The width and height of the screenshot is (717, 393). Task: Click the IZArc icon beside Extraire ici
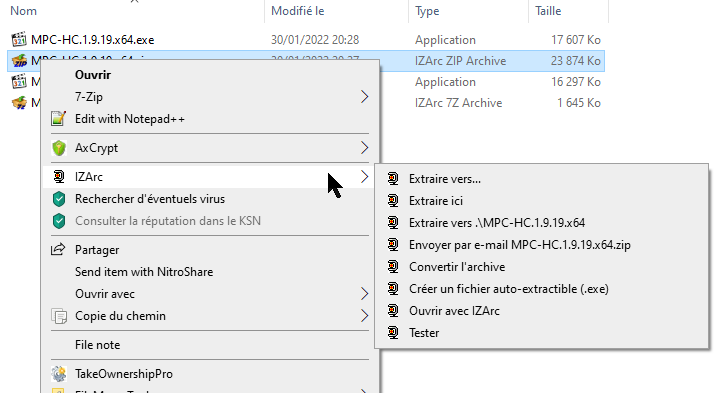point(393,200)
